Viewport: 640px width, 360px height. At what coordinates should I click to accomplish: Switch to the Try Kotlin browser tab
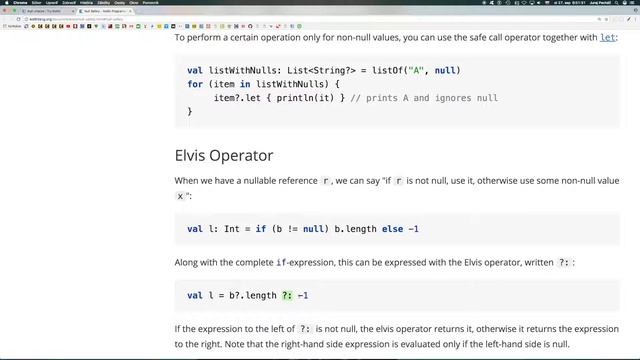tap(47, 11)
